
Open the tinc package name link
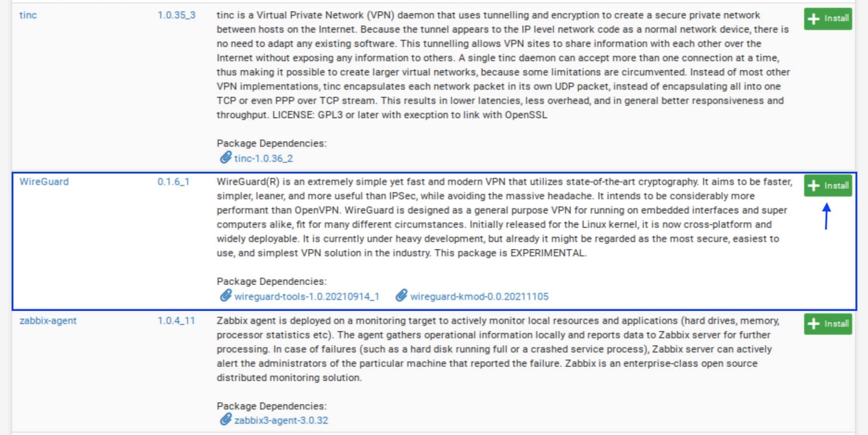click(28, 15)
